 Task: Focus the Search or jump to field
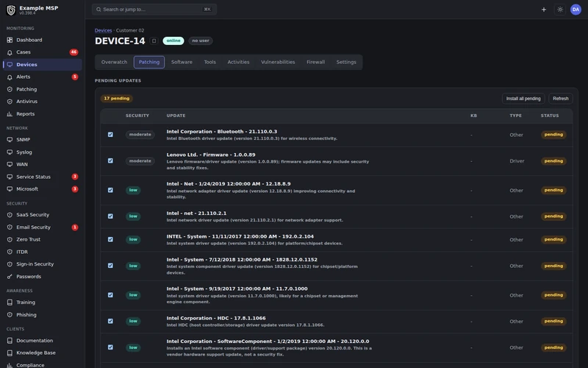pos(154,10)
